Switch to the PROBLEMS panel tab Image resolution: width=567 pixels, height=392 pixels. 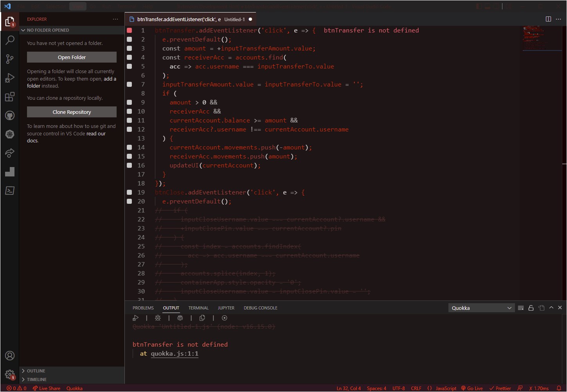click(143, 308)
